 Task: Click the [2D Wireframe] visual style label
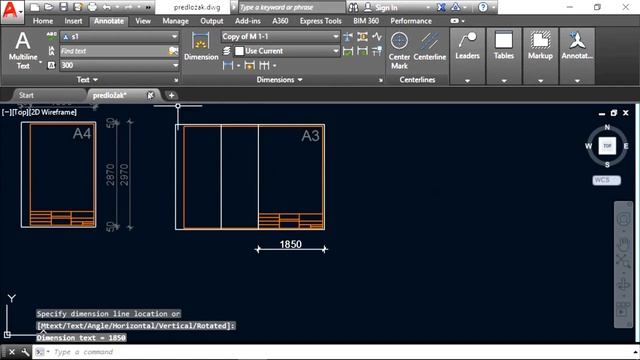pyautogui.click(x=53, y=112)
